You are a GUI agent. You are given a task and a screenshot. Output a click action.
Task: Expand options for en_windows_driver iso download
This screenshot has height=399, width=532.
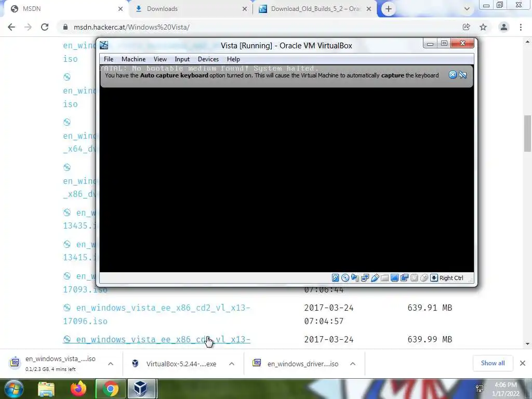click(353, 364)
